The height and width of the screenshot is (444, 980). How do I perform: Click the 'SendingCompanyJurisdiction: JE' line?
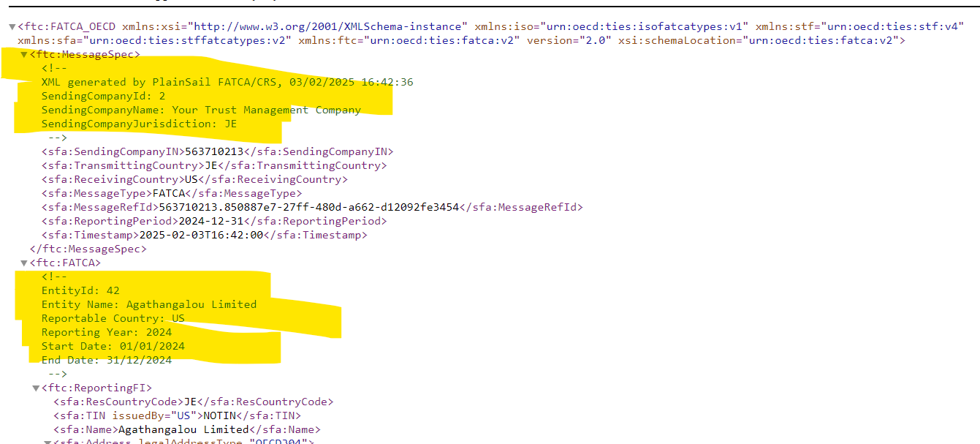pyautogui.click(x=139, y=124)
